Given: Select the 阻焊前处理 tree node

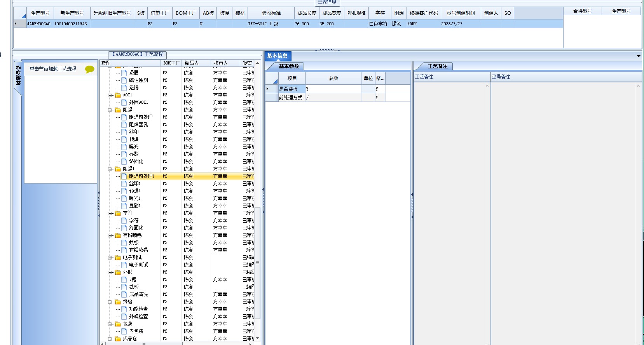Looking at the screenshot, I should click(141, 117).
